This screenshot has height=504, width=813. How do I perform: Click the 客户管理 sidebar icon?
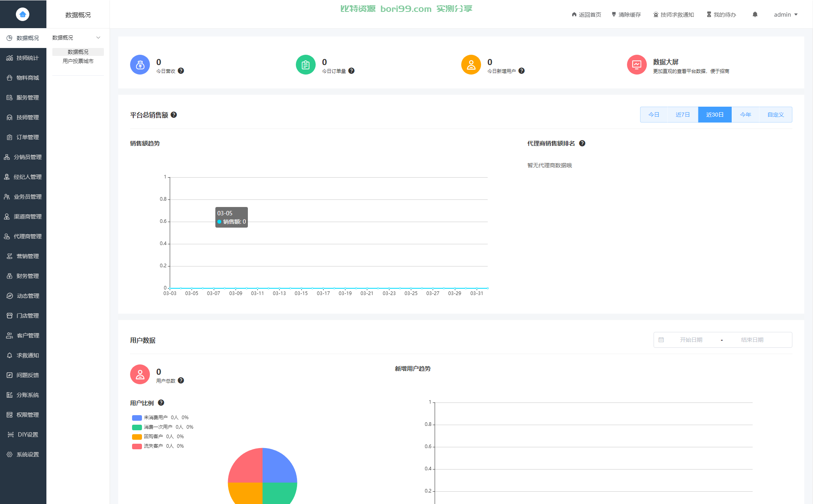(10, 335)
